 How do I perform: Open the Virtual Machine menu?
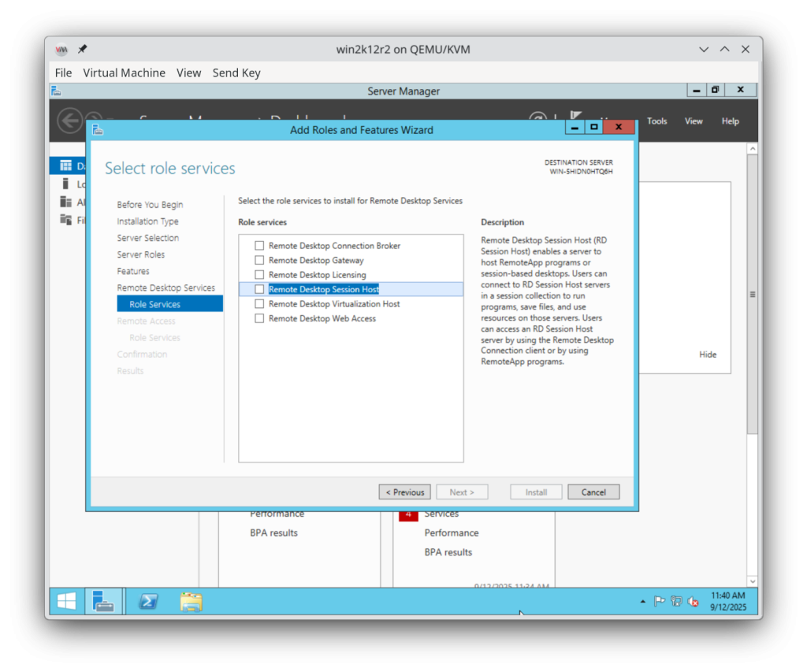124,72
